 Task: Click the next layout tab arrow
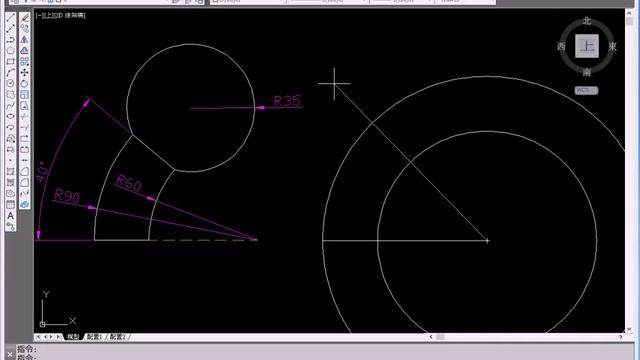[51, 337]
